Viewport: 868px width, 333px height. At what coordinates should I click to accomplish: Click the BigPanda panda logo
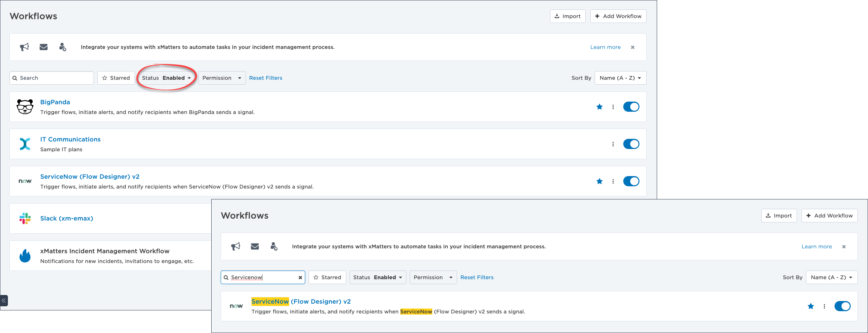click(25, 106)
